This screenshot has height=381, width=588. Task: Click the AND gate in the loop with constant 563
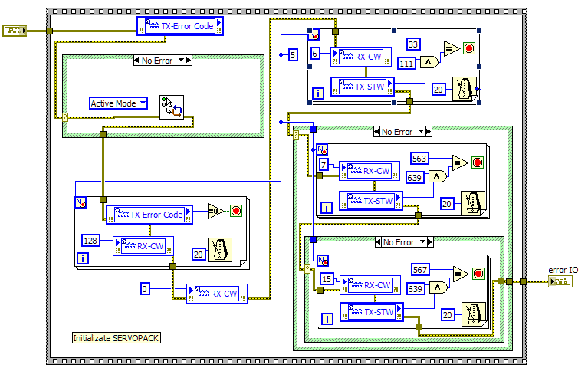click(437, 176)
